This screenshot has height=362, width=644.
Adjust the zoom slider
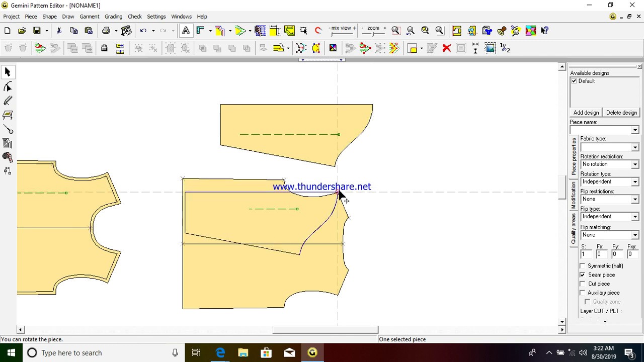pyautogui.click(x=373, y=33)
